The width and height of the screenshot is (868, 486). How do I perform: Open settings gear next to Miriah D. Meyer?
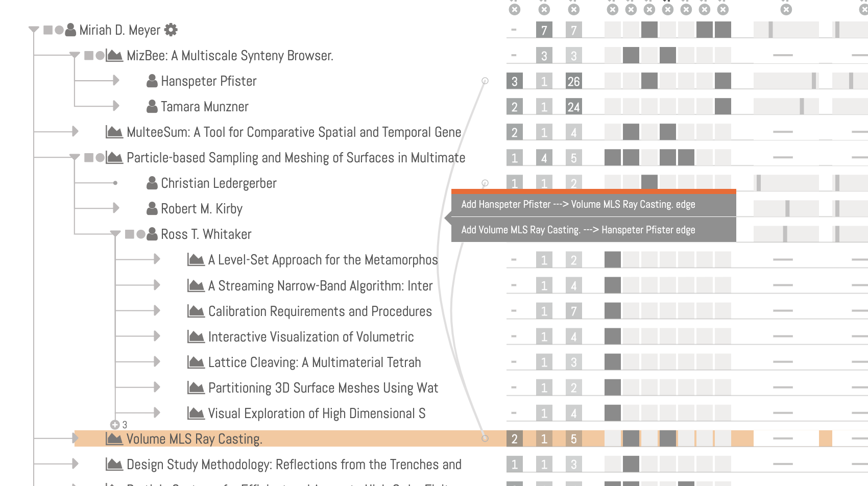click(171, 30)
